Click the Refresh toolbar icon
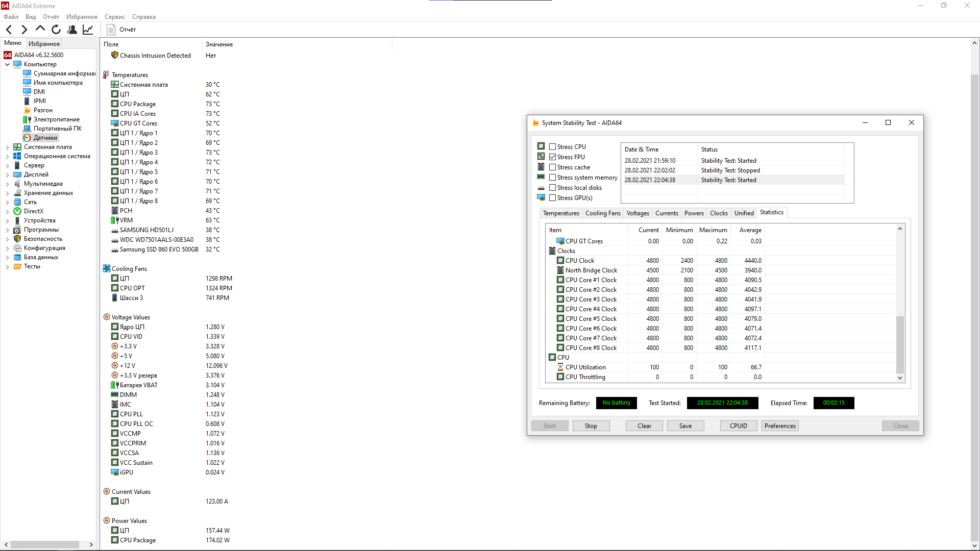 [x=56, y=30]
